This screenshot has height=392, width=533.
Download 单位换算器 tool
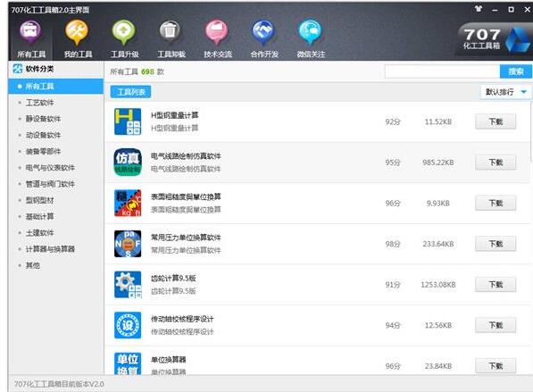(496, 366)
